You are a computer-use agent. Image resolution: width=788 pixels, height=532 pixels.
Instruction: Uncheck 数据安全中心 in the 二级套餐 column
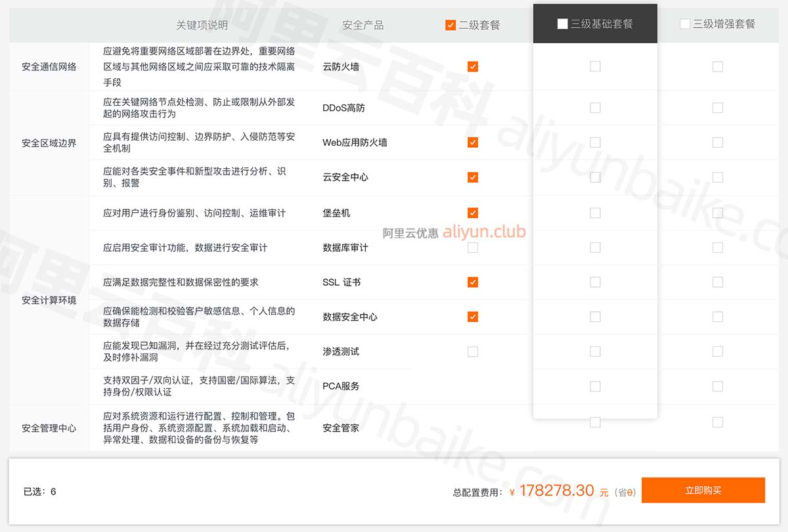tap(473, 317)
